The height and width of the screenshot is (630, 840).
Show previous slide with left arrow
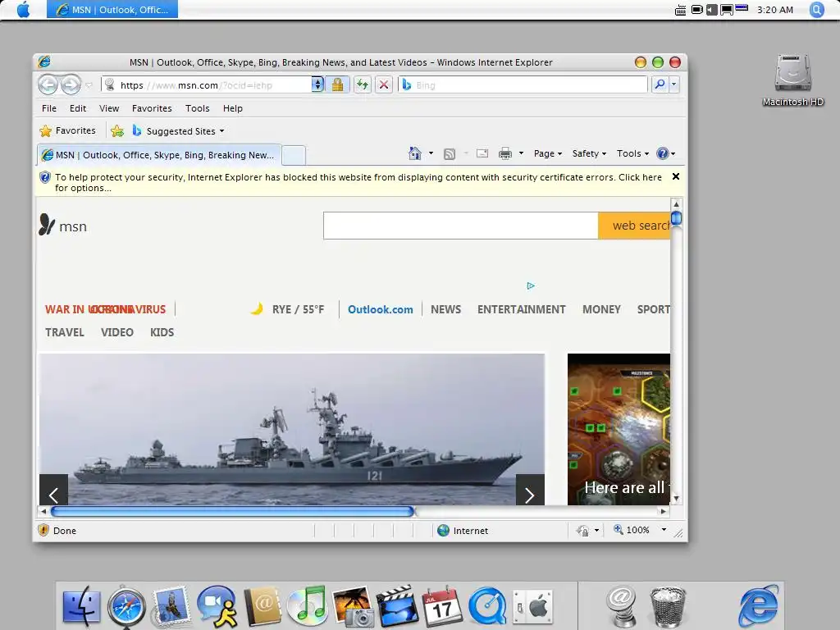tap(53, 490)
